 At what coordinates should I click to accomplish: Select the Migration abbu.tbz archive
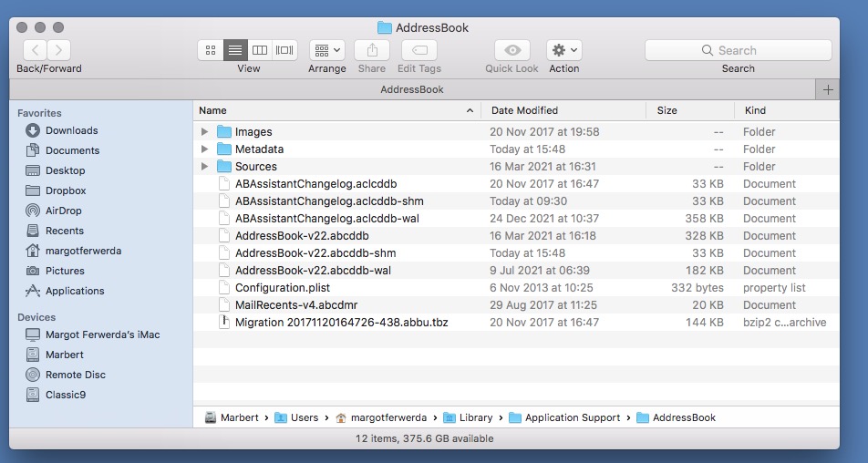516,323
